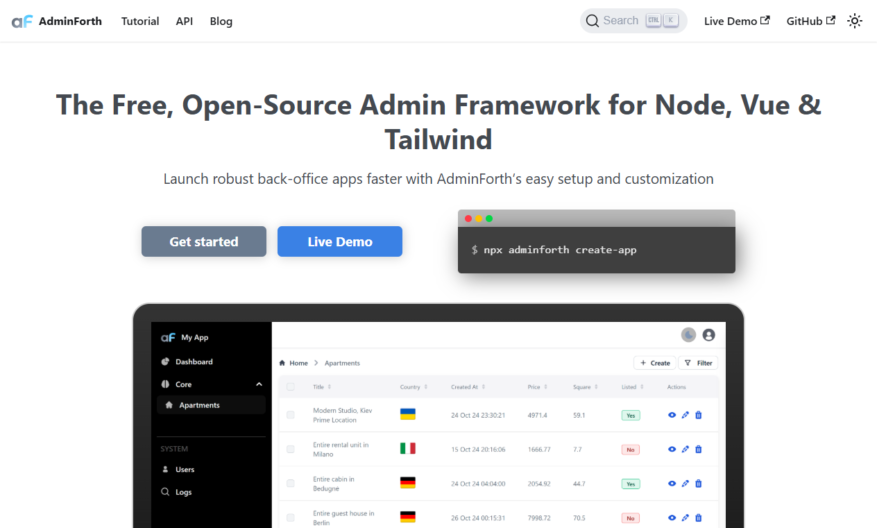
Task: Edit the Bedugne cabin row with pencil icon
Action: (x=685, y=483)
